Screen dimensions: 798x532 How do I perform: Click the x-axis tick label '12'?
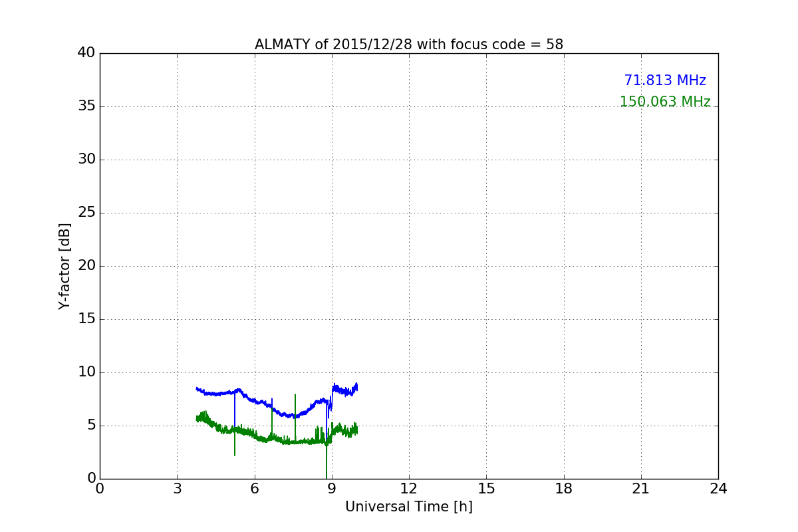409,489
